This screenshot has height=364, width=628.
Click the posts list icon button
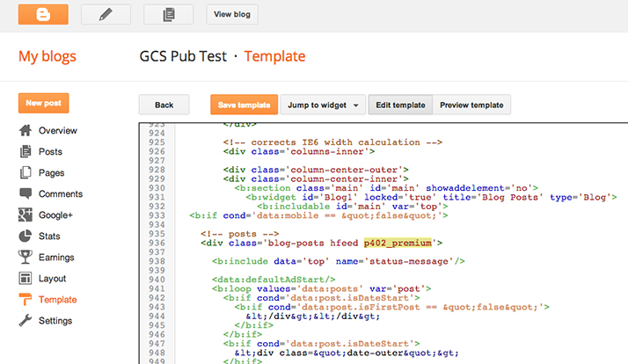pos(167,14)
